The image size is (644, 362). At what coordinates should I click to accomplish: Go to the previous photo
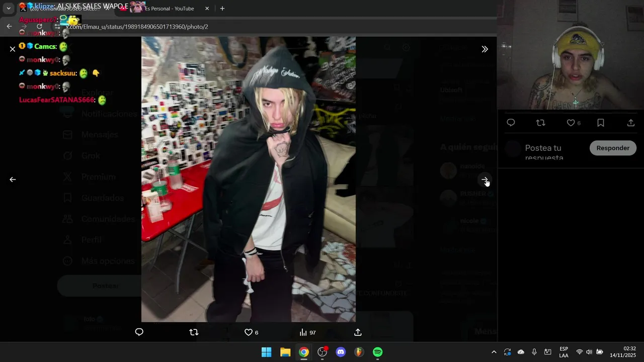coord(13,179)
